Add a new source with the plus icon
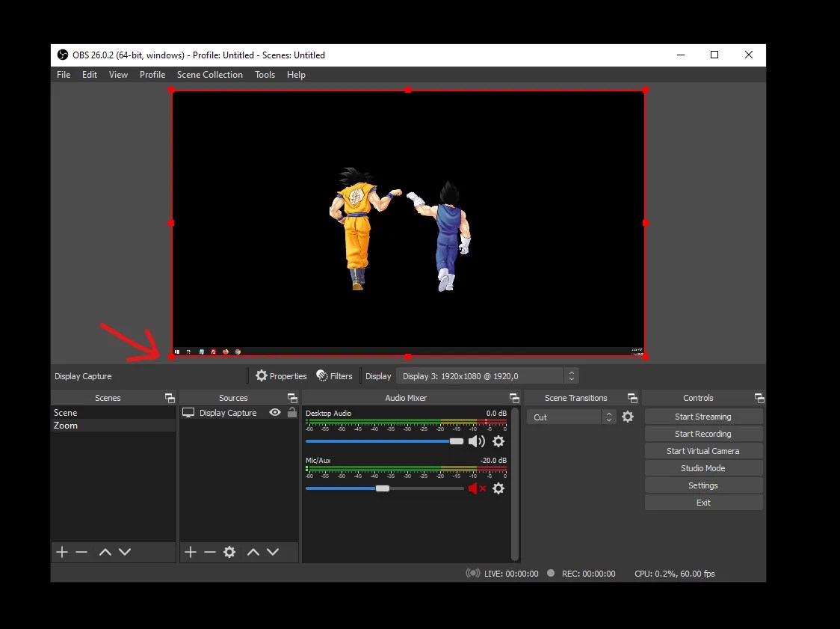This screenshot has height=629, width=840. pos(191,552)
